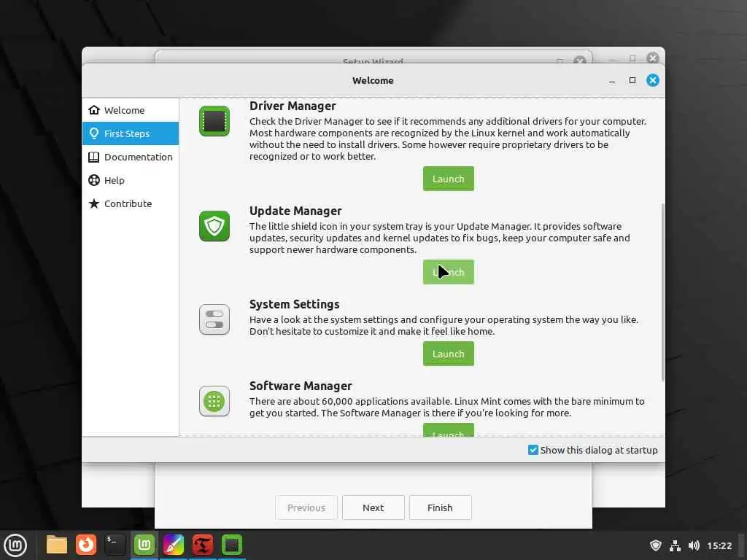Screen dimensions: 747x560
Task: Open the red T app in the taskbar
Action: pyautogui.click(x=203, y=545)
